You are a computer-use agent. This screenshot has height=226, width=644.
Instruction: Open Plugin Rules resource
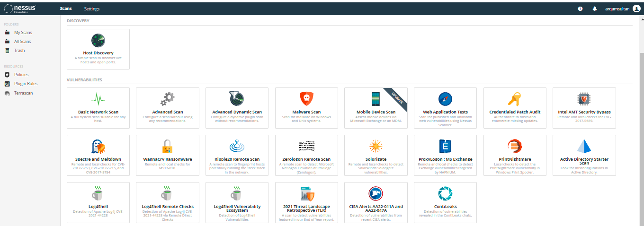[x=26, y=84]
